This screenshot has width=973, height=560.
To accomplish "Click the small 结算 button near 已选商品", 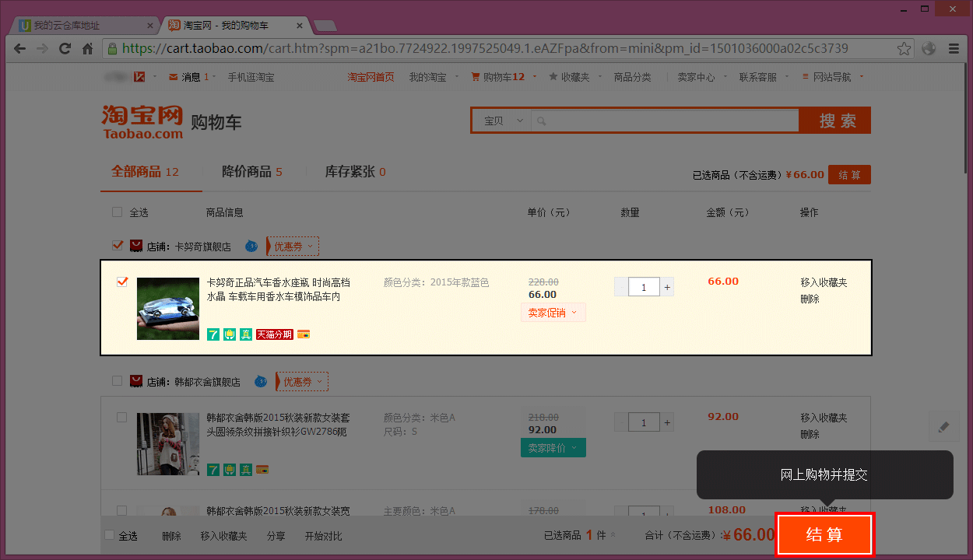I will pyautogui.click(x=849, y=175).
